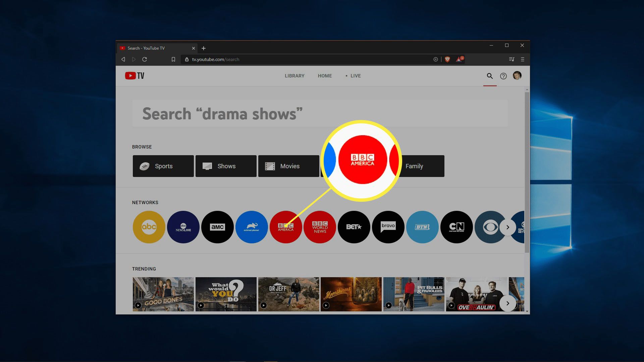The width and height of the screenshot is (644, 362).
Task: Click the scrollbar up arrow
Action: pyautogui.click(x=527, y=89)
